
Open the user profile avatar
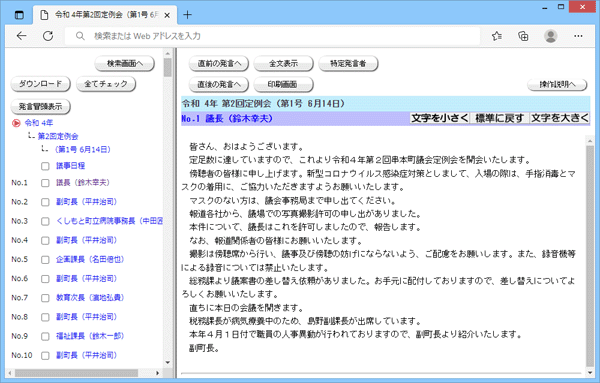[x=551, y=36]
